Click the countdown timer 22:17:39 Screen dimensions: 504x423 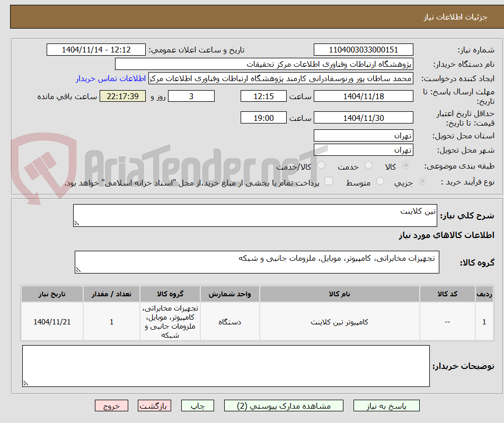click(x=122, y=96)
